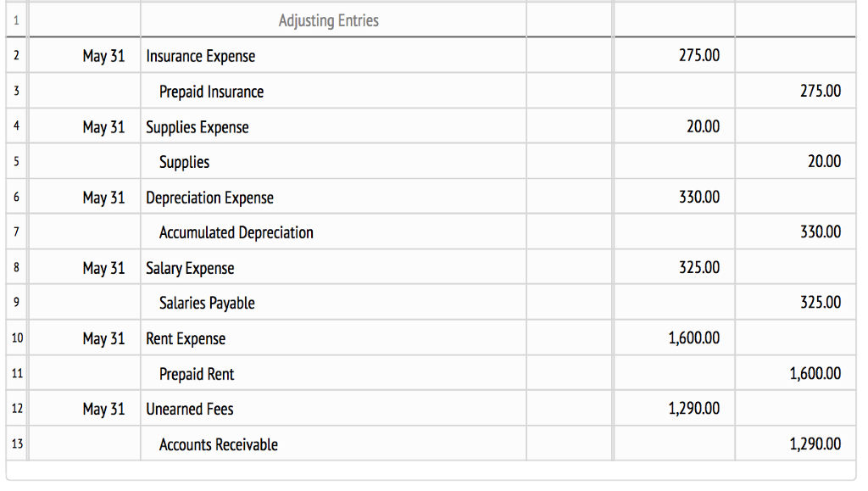This screenshot has height=491, width=868.
Task: Select the Insurance Expense cell
Action: (197, 55)
